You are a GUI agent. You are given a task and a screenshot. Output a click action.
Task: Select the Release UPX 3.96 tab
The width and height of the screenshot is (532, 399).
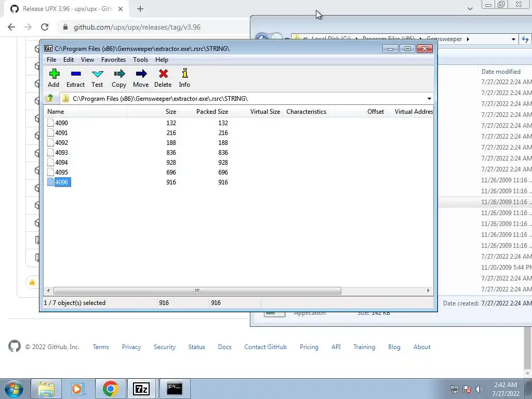66,9
